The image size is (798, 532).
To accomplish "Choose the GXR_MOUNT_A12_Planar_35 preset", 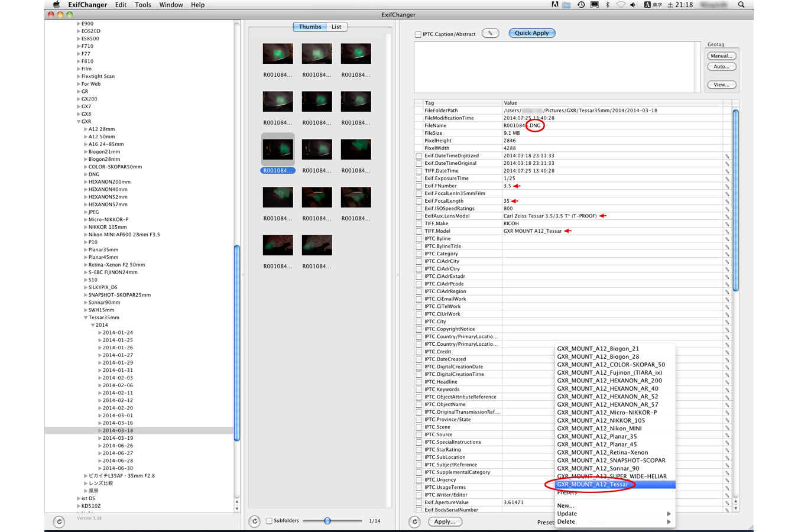I will (x=615, y=437).
